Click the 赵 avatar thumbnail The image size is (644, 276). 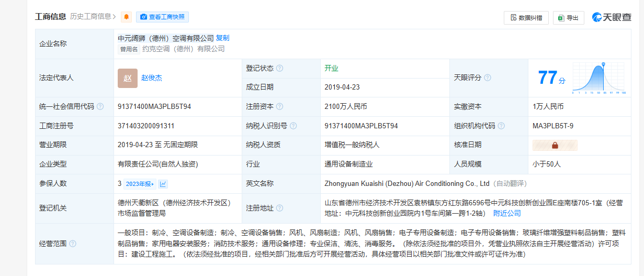[x=128, y=78]
